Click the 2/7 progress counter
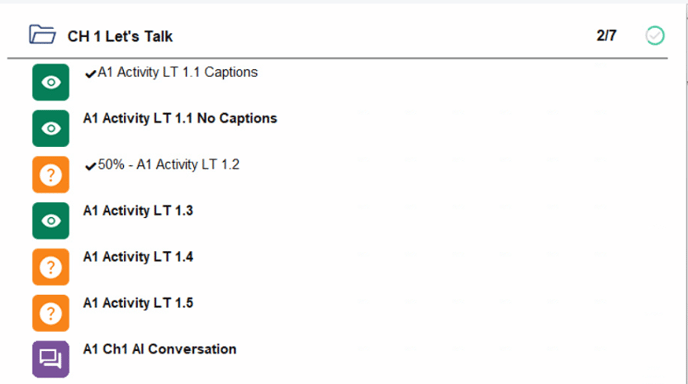 point(606,36)
